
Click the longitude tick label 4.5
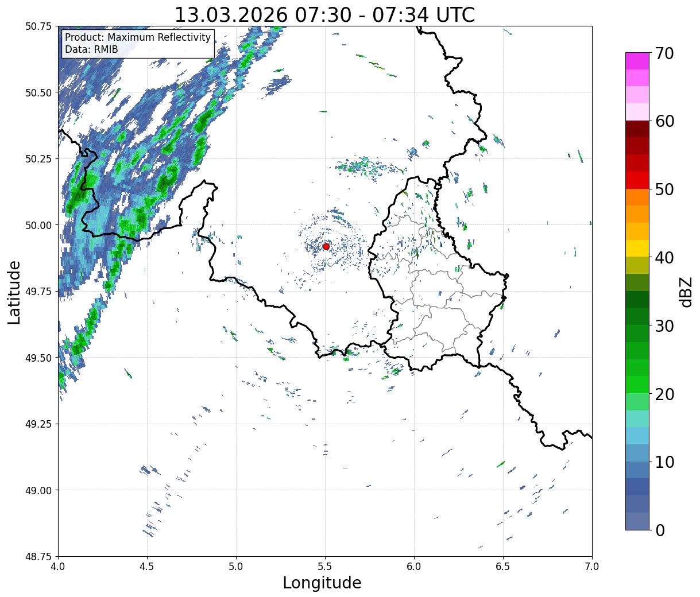click(147, 566)
